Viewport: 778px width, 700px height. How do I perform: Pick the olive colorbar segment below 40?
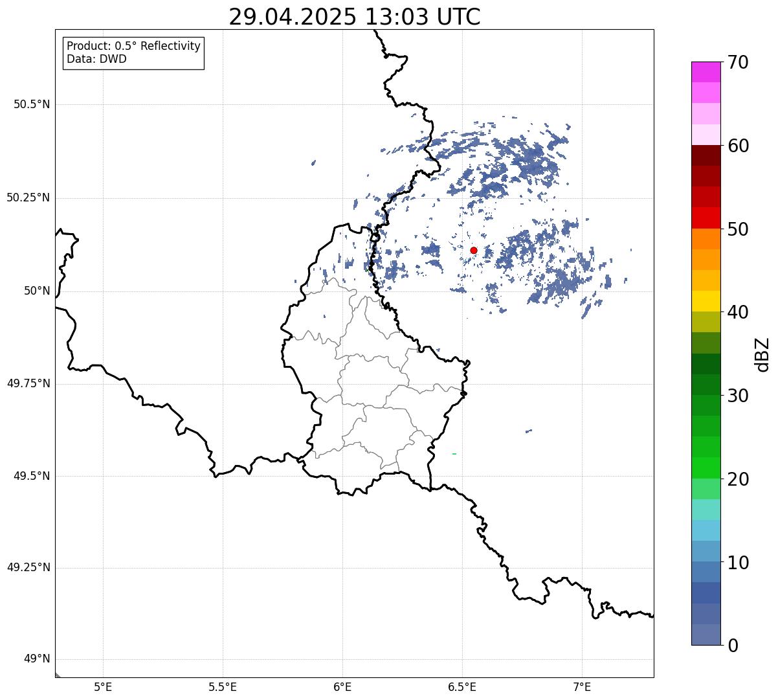coord(706,322)
